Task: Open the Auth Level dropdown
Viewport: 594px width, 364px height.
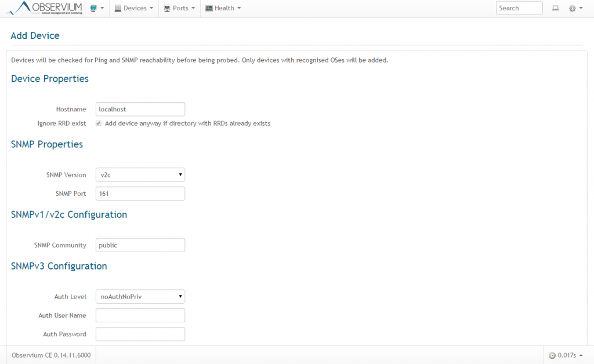Action: [140, 296]
